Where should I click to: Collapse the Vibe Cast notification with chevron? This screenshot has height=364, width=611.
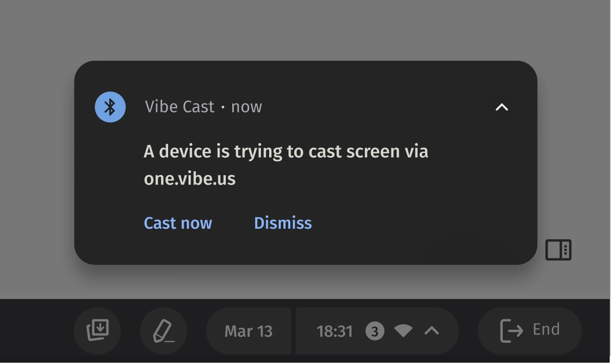(x=501, y=107)
